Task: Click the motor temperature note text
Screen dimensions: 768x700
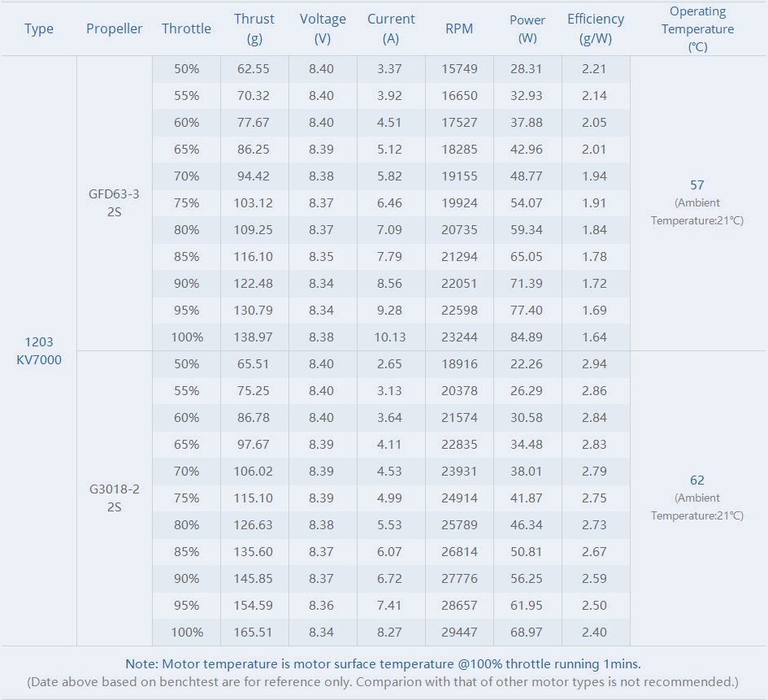Action: point(383,664)
